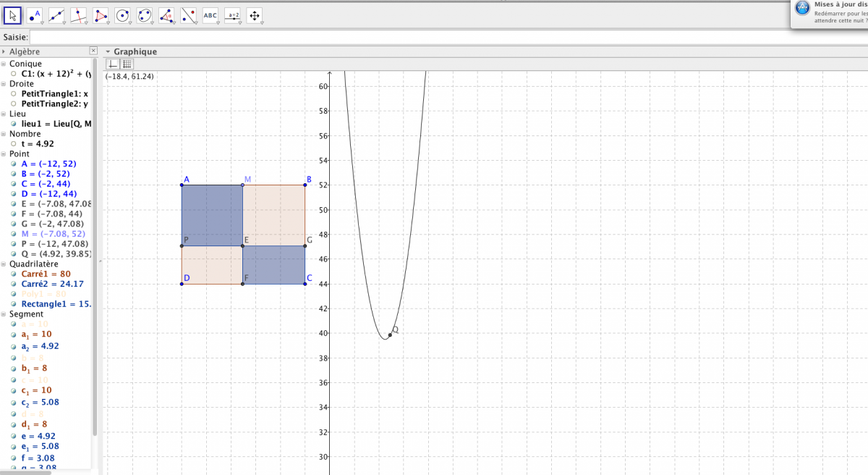Click the Saisie input field
Screen dimensions: 868x475
434,37
